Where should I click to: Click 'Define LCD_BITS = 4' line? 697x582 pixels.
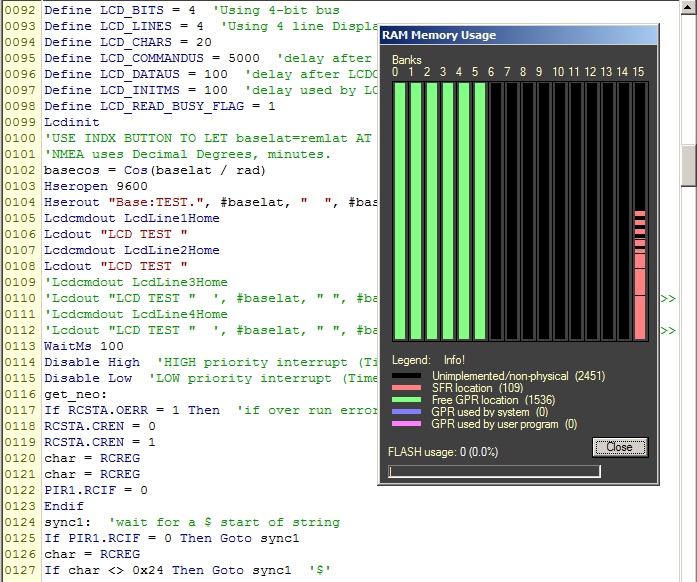coord(120,10)
